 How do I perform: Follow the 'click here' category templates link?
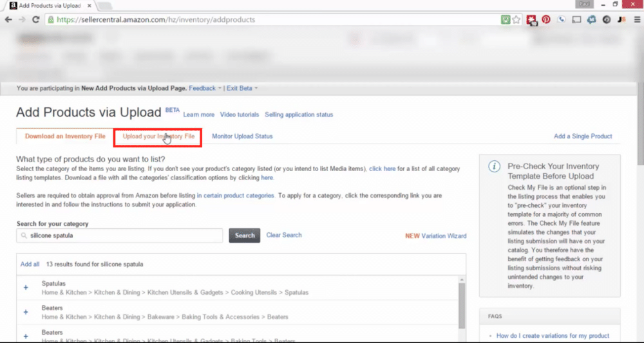383,169
